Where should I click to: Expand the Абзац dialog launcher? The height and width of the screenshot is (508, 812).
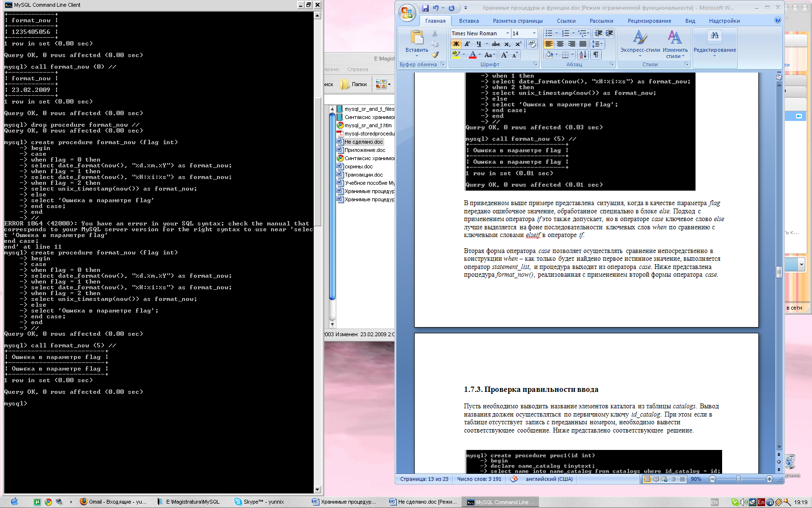[x=611, y=64]
